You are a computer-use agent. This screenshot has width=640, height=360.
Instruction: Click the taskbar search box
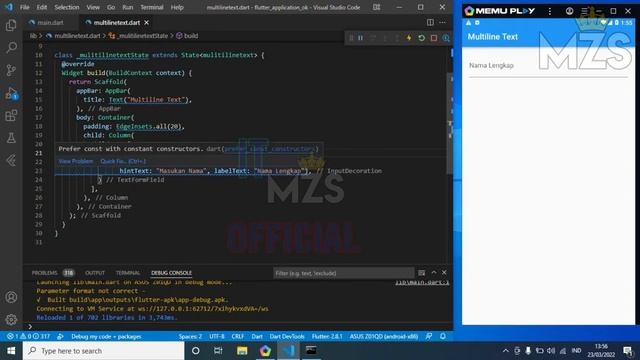[x=103, y=351]
